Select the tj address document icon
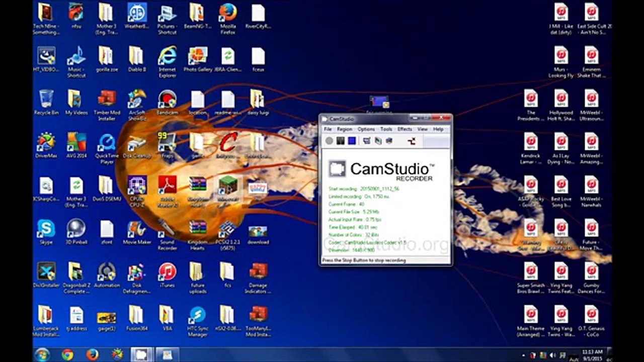644x362 pixels. coord(76,319)
